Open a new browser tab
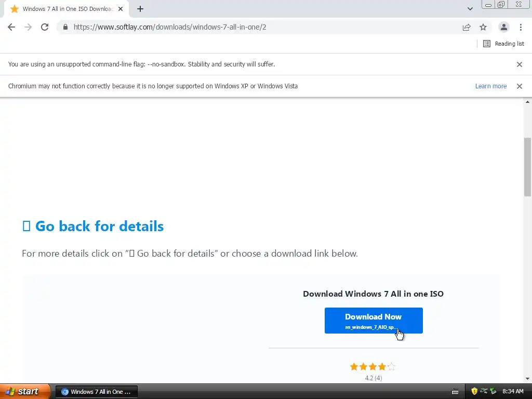This screenshot has width=532, height=399. 140,9
